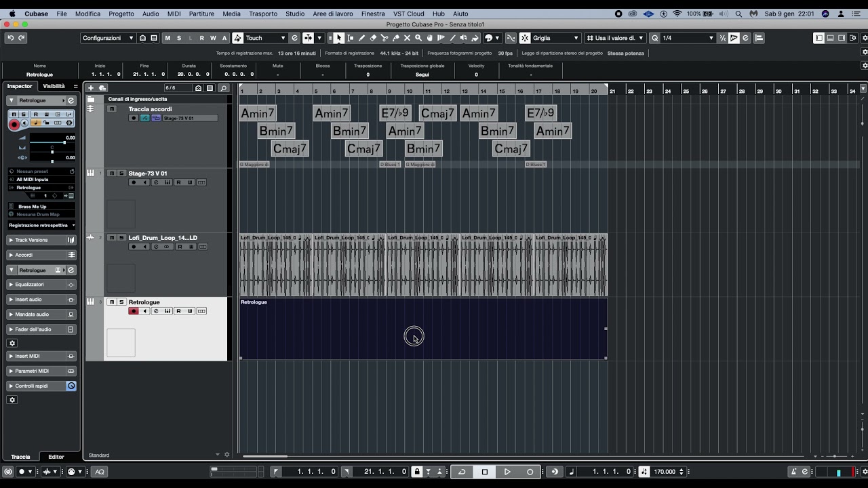The image size is (868, 488).
Task: Click the Redo arrow button
Action: click(x=22, y=38)
